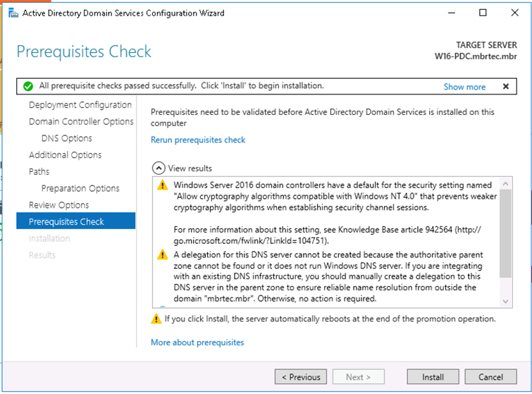Click the cryptography warning triangle icon

coord(163,185)
